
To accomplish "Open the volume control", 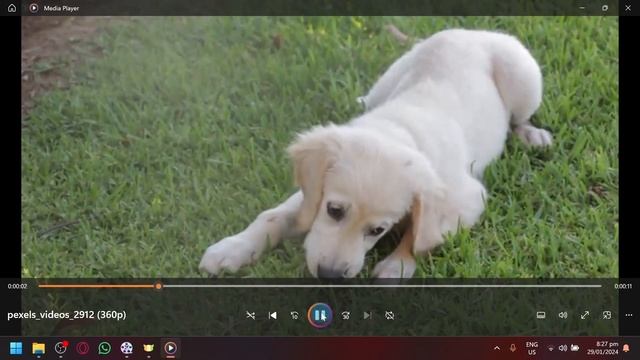I will tap(563, 315).
